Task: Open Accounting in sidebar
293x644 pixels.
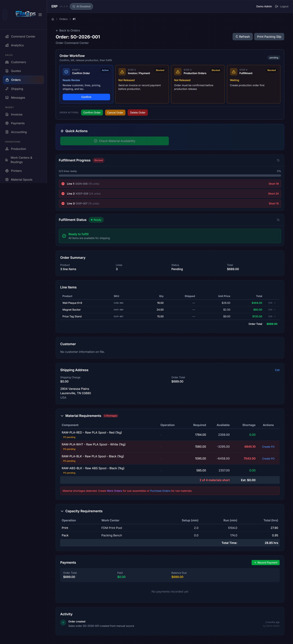Action: [23, 132]
